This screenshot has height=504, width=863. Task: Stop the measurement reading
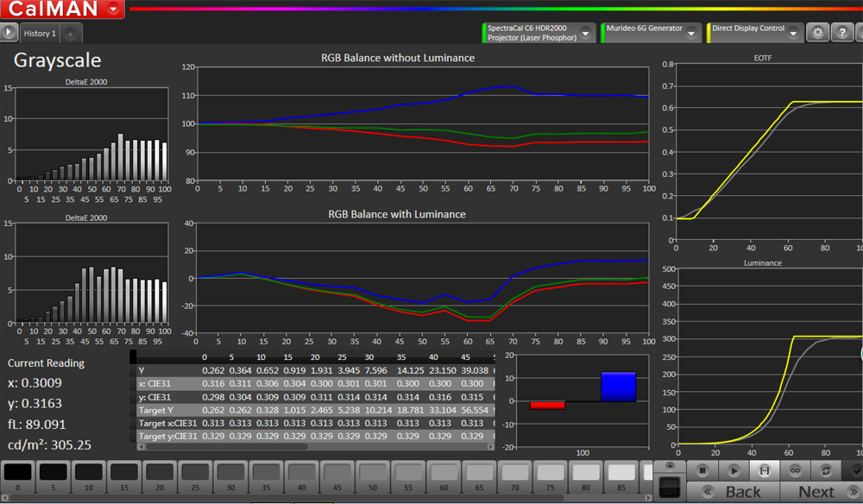(702, 470)
